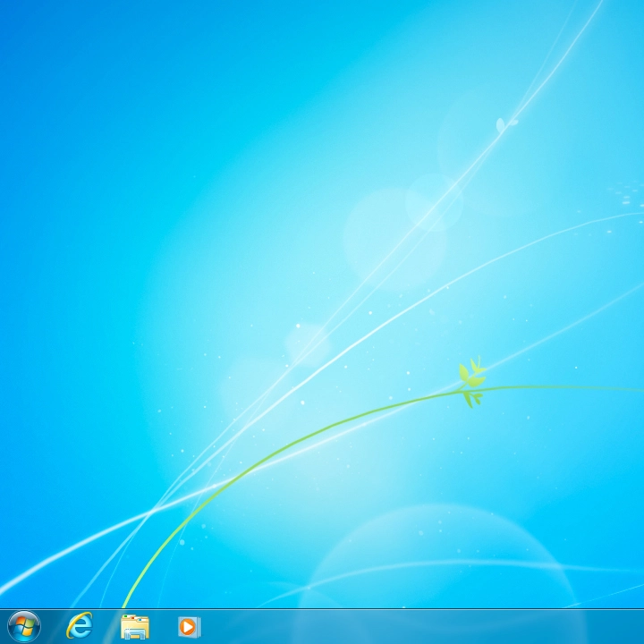Click the blue 'e' browser icon
Viewport: 644px width, 644px height.
click(80, 626)
